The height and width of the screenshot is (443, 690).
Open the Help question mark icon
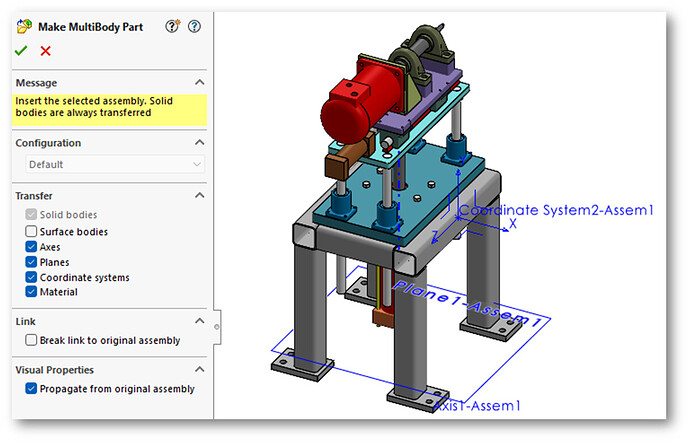click(x=194, y=26)
